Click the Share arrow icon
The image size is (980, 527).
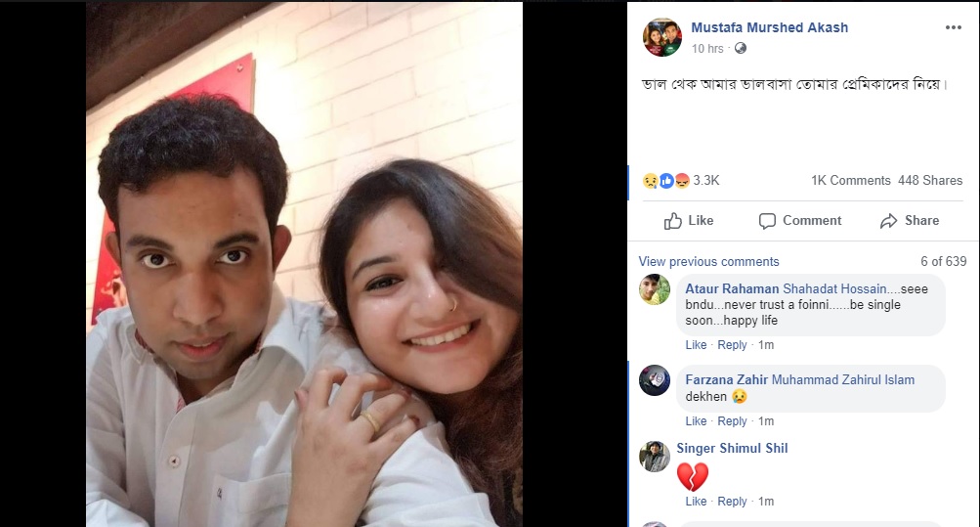point(888,221)
